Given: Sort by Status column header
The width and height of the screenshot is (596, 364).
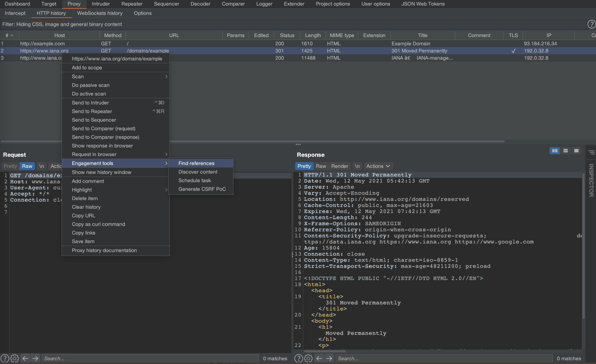Looking at the screenshot, I should click(287, 35).
